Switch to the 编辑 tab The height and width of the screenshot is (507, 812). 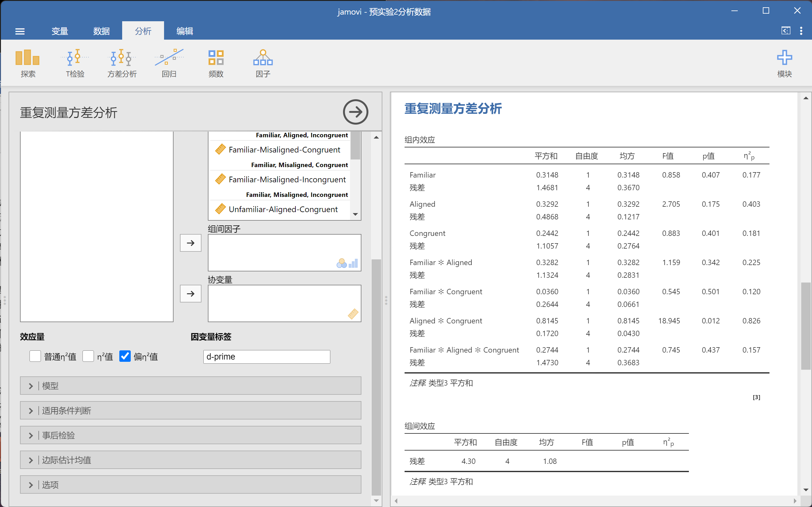pyautogui.click(x=185, y=31)
